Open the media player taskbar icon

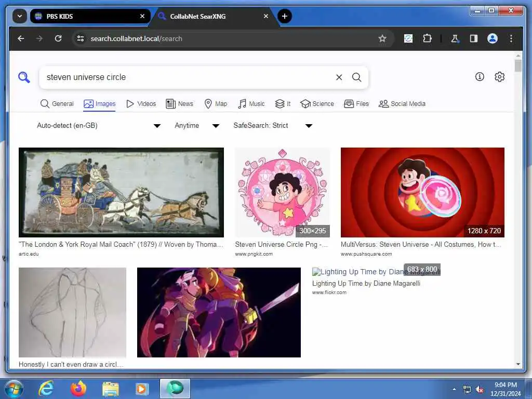142,389
